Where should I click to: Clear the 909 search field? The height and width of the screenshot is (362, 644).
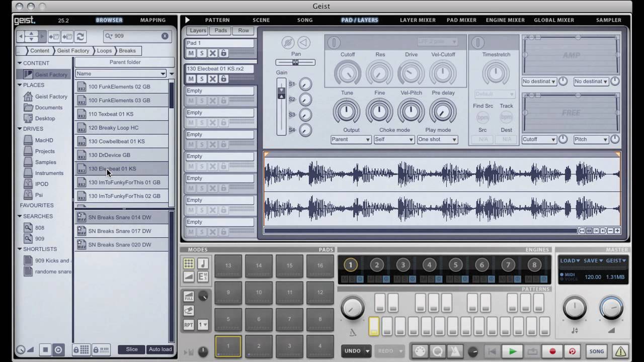tap(165, 36)
